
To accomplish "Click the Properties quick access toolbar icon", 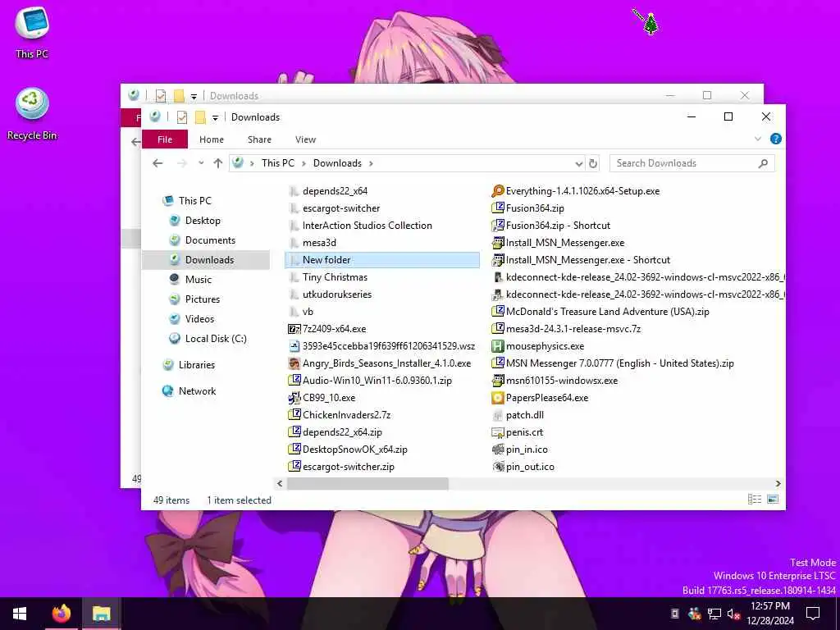I will click(x=182, y=116).
